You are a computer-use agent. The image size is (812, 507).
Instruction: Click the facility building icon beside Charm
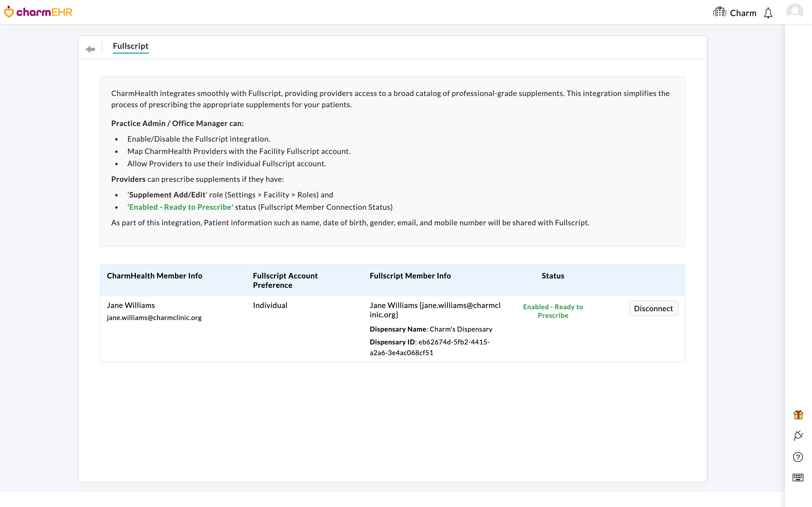(719, 12)
